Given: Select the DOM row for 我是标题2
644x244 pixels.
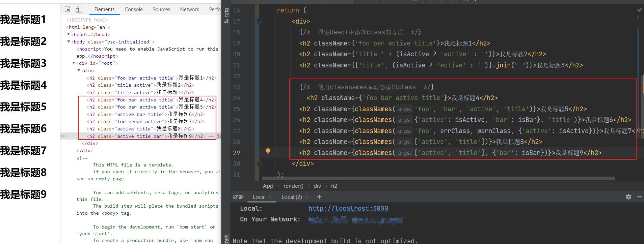Looking at the screenshot, I should [x=140, y=85].
